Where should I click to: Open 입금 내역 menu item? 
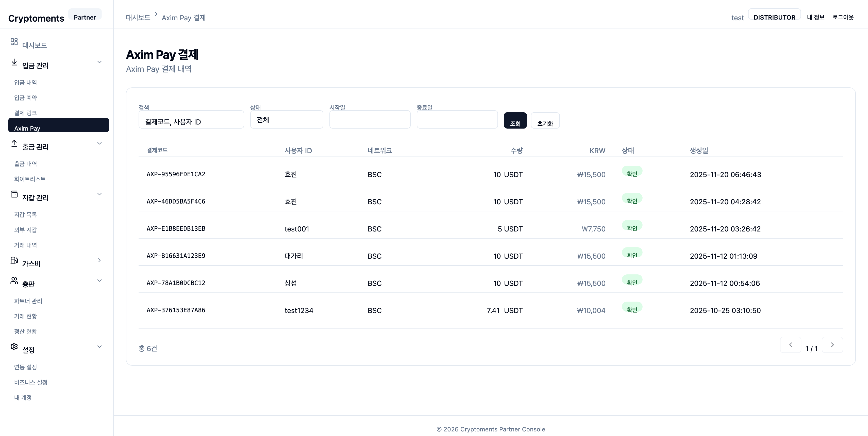pos(26,83)
